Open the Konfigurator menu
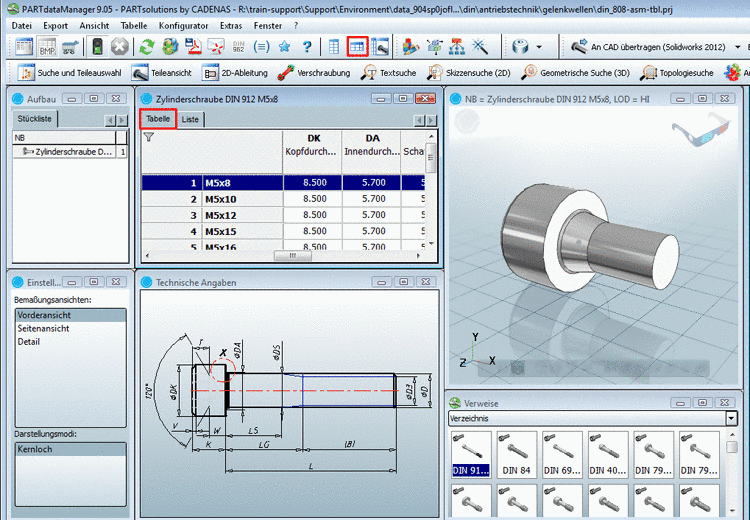750x520 pixels. pyautogui.click(x=183, y=24)
